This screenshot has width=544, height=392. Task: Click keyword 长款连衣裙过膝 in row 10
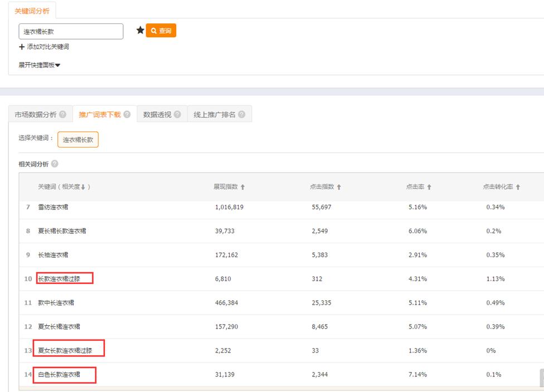coord(59,279)
